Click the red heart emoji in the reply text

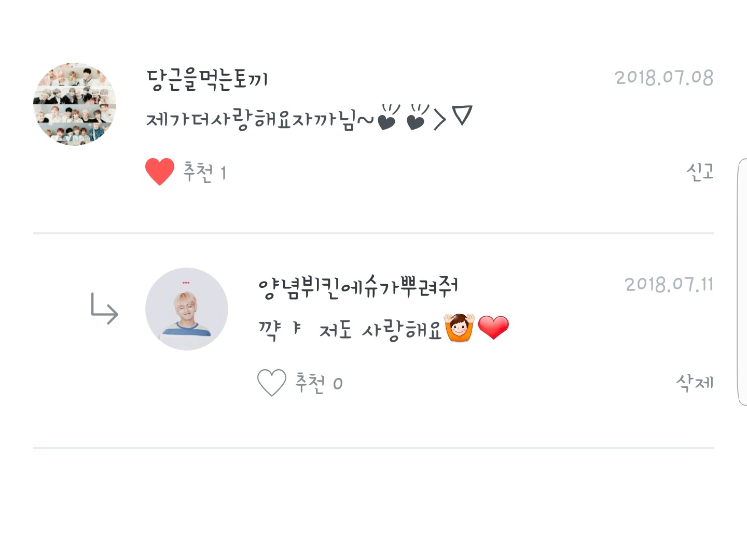(x=493, y=328)
